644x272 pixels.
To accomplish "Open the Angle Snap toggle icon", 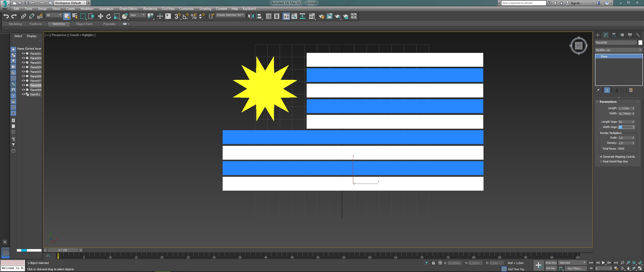I will coord(185,16).
